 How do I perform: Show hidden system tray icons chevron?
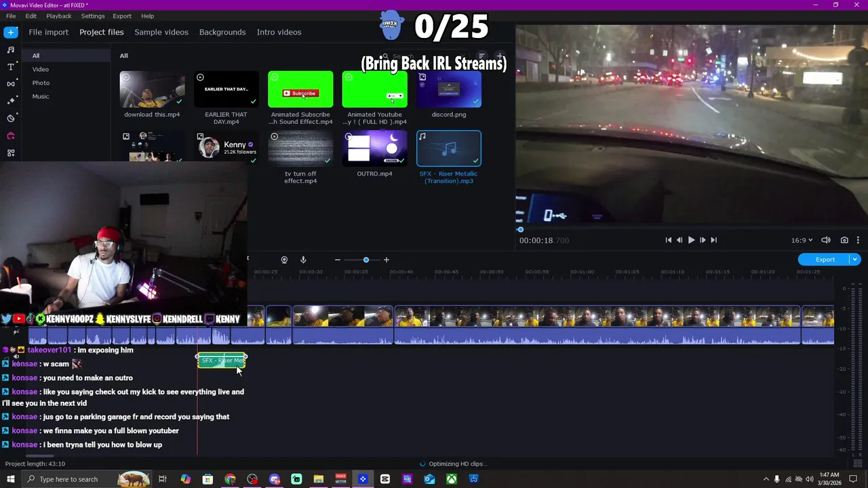point(766,479)
